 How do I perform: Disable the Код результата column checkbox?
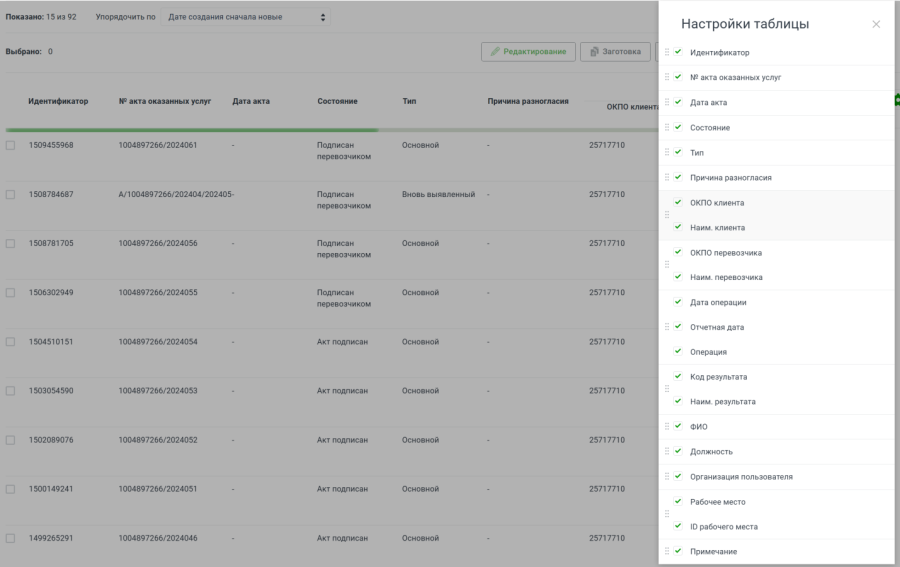pyautogui.click(x=678, y=376)
